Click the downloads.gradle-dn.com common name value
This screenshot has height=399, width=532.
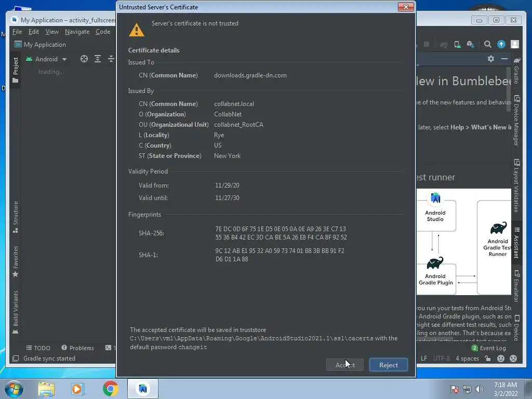(x=250, y=75)
